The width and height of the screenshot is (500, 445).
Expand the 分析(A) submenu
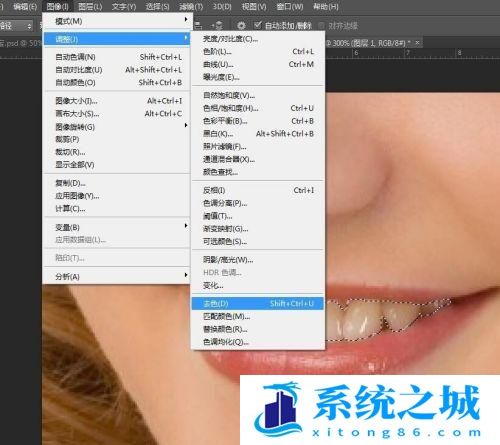(x=116, y=276)
